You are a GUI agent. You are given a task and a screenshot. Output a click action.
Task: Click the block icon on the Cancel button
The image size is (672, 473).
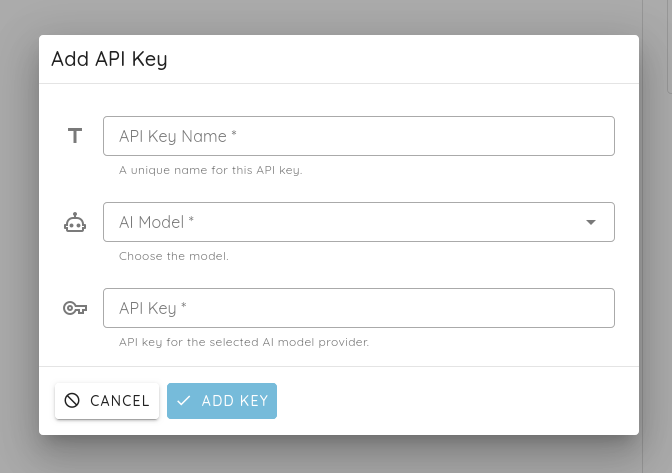[x=72, y=401]
